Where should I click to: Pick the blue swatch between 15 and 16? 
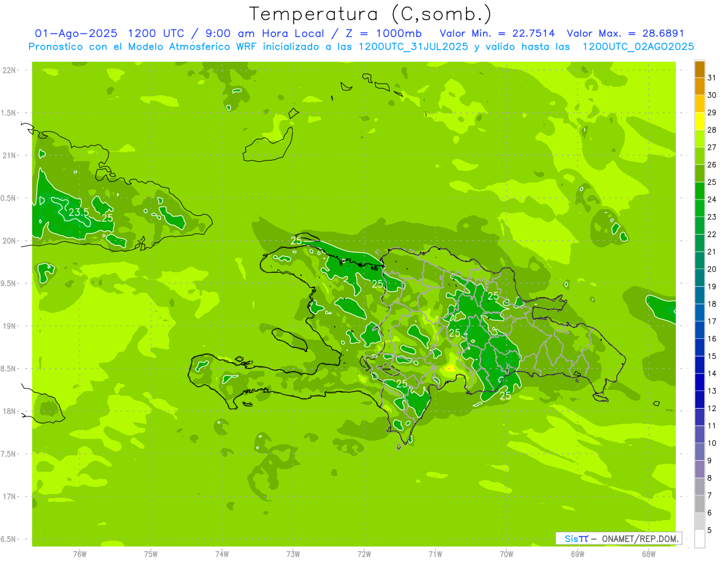(699, 347)
